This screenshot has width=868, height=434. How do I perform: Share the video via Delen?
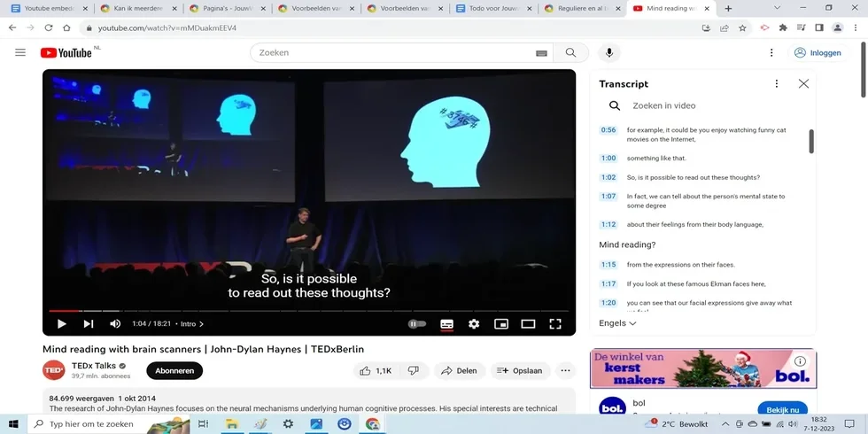point(460,371)
